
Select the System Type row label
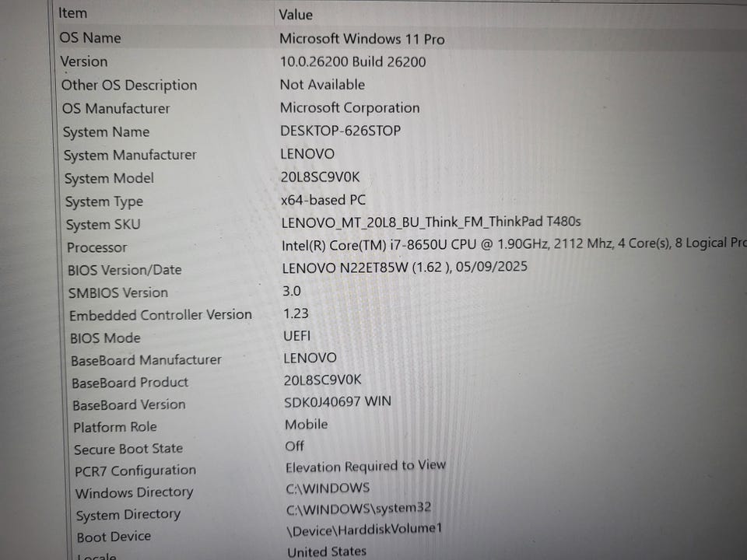coord(103,202)
